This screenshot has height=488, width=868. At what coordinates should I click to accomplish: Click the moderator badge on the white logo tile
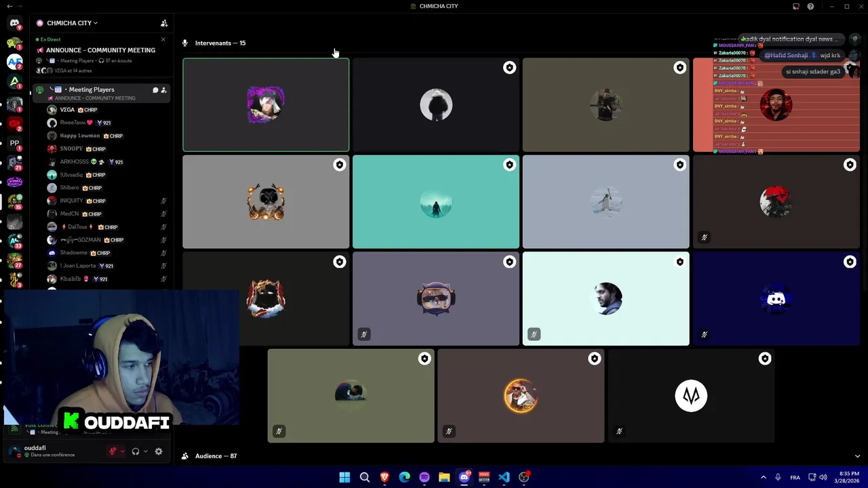[x=764, y=359]
